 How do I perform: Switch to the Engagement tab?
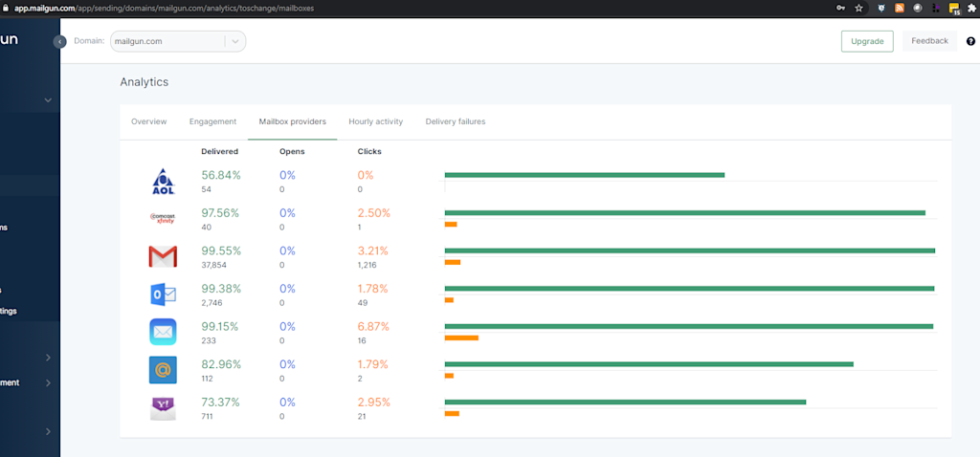pos(213,121)
